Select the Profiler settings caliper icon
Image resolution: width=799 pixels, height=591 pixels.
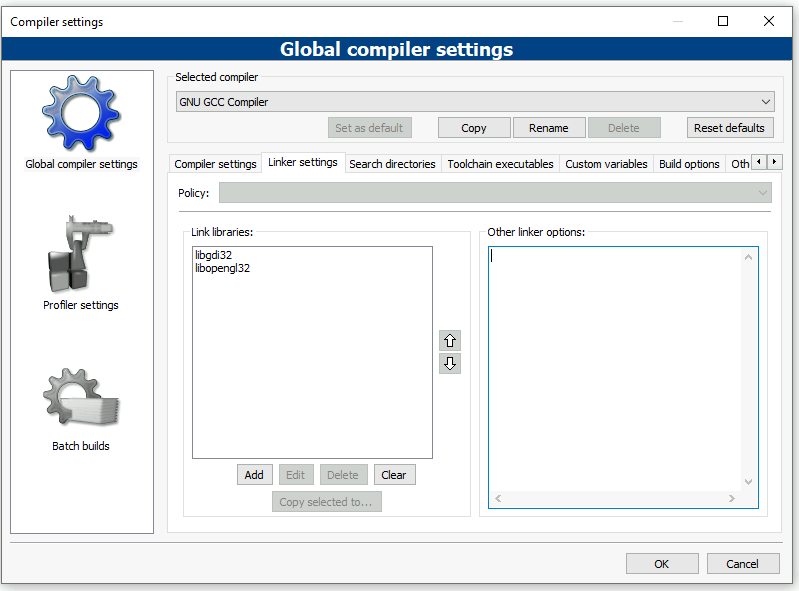(81, 254)
